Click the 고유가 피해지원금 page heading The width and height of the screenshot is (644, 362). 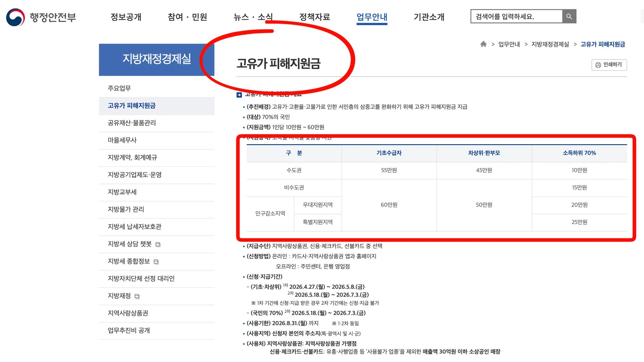pyautogui.click(x=279, y=64)
